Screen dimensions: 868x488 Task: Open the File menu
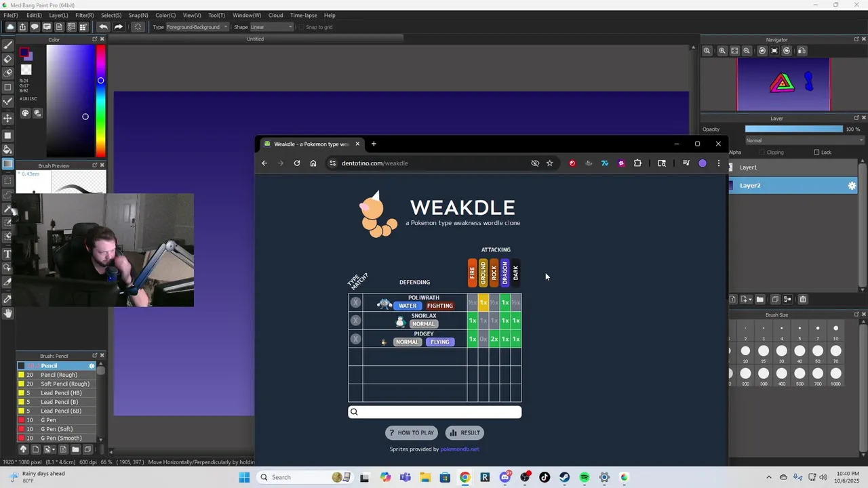coord(11,15)
